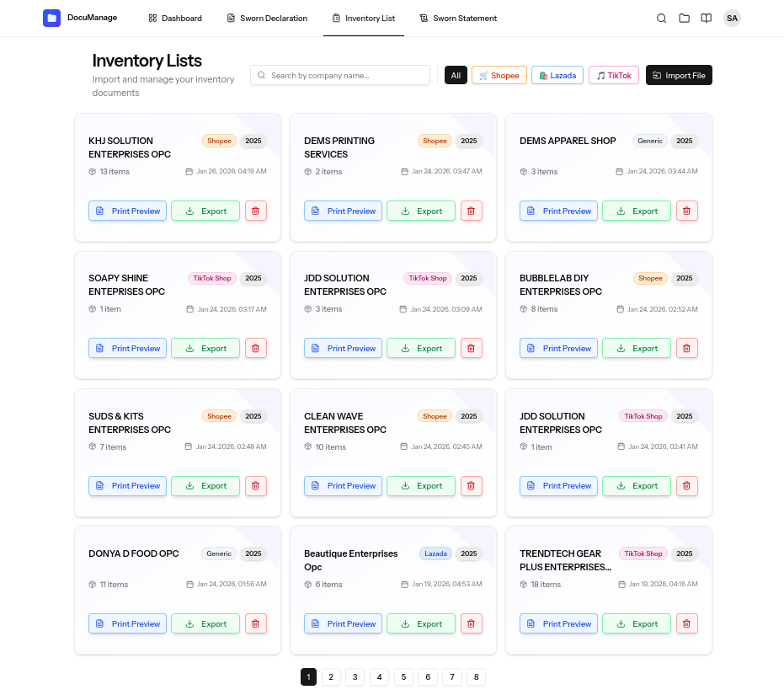Go to pagination page 1
This screenshot has height=695, width=784.
click(308, 677)
